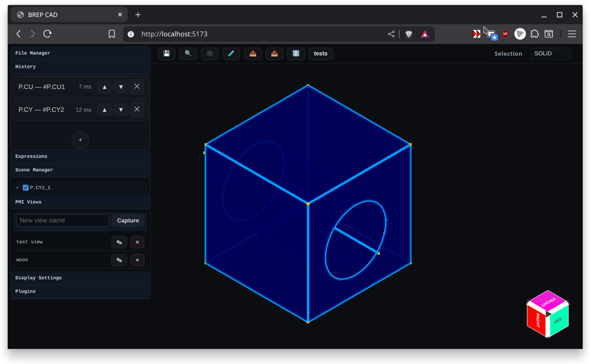The image size is (590, 364).
Task: Remove the P.CU1 history feature
Action: pyautogui.click(x=137, y=87)
